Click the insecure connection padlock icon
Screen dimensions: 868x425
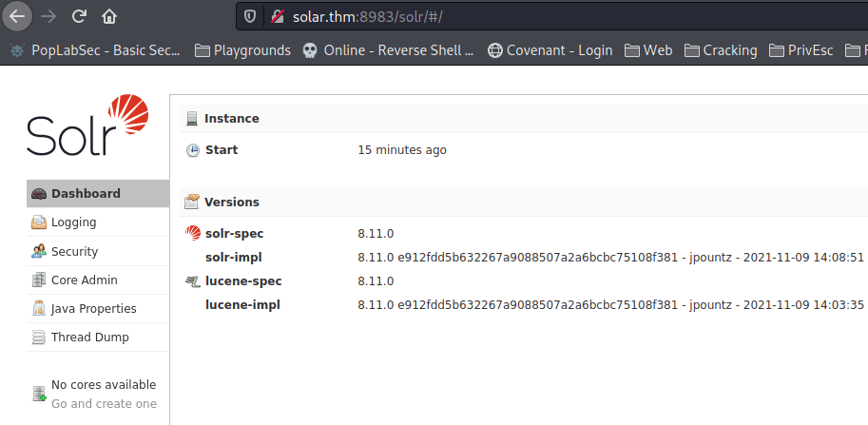coord(278,16)
